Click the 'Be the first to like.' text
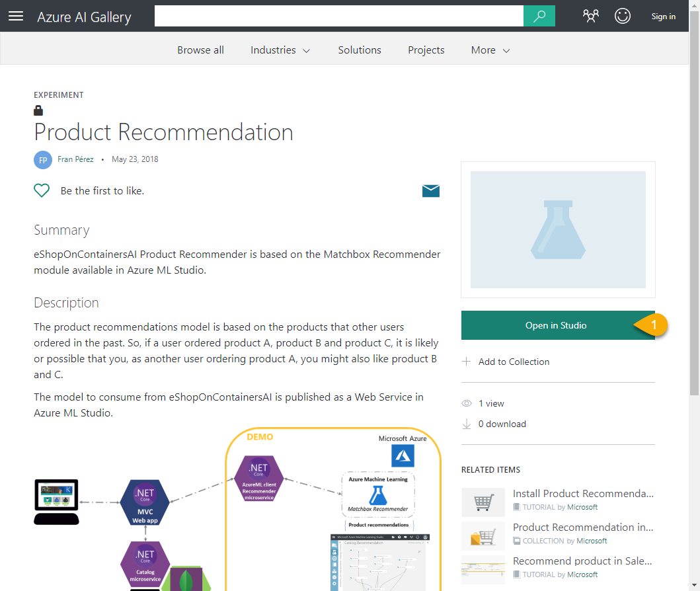The width and height of the screenshot is (700, 591). pos(102,190)
